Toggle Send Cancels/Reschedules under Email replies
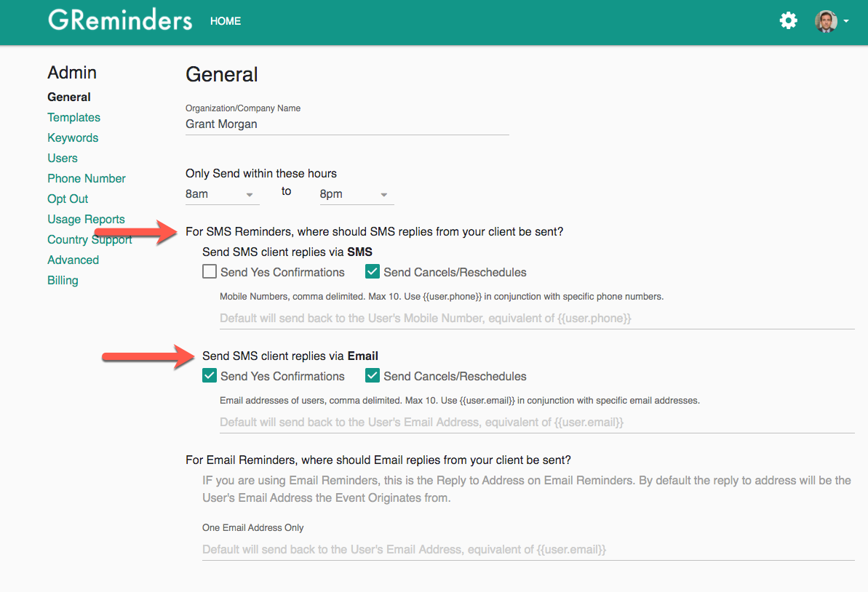 coord(372,375)
